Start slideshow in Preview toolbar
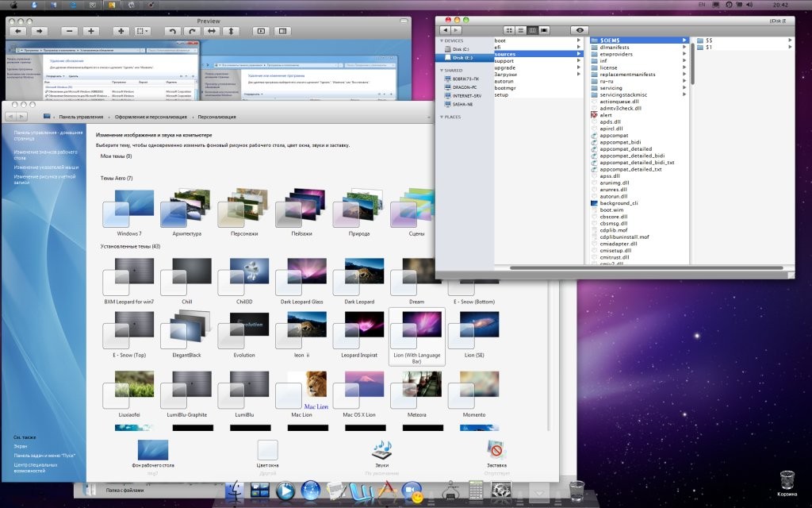The height and width of the screenshot is (508, 812). (261, 31)
